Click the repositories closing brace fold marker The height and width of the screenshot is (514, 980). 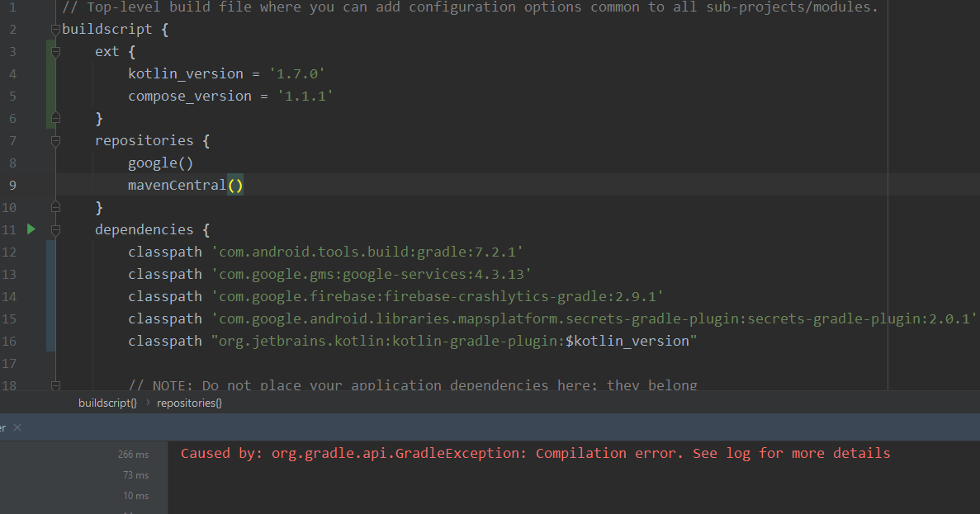point(55,207)
